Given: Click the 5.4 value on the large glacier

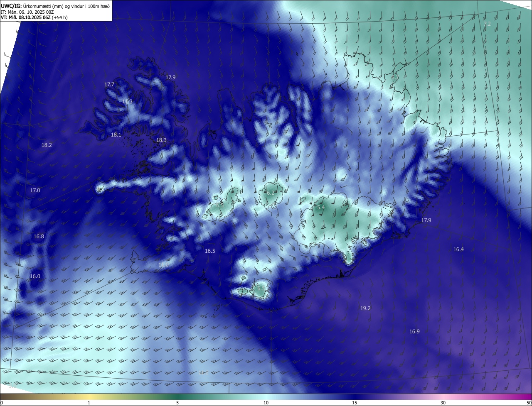Looking at the screenshot, I should [321, 207].
